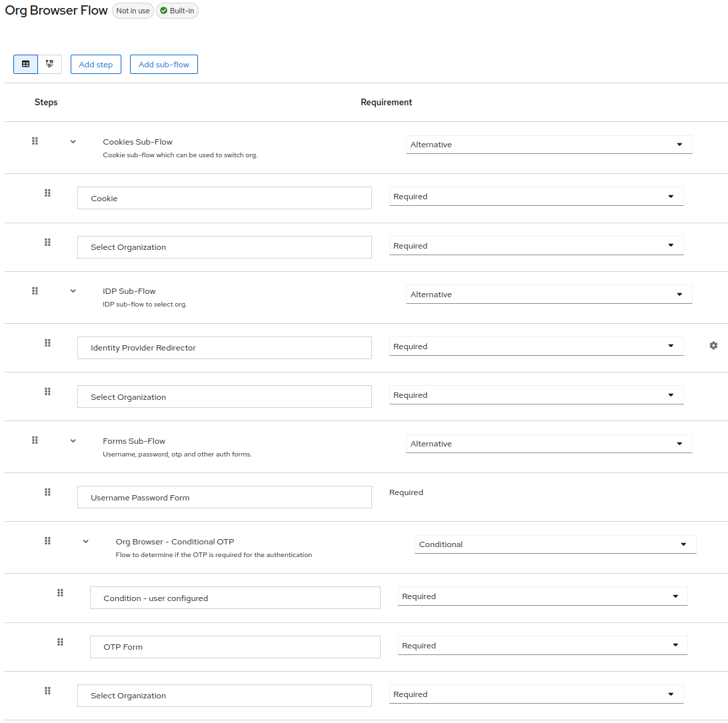Click the Condition - user configured name field
The image size is (728, 723).
pos(235,597)
